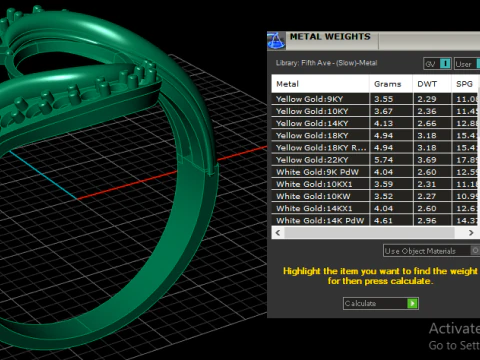Toggle the User library switch
Screen dimensions: 480x360
click(x=479, y=64)
